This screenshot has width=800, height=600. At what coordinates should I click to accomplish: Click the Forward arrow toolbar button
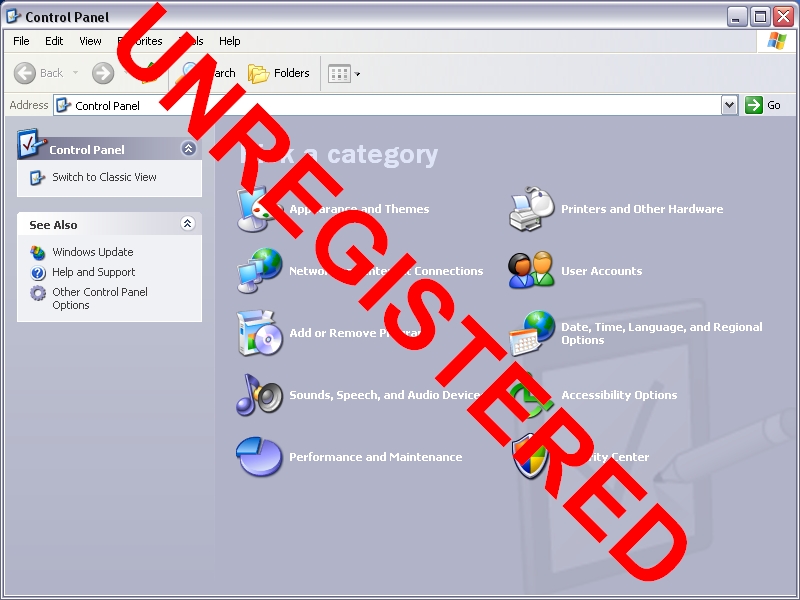coord(103,73)
